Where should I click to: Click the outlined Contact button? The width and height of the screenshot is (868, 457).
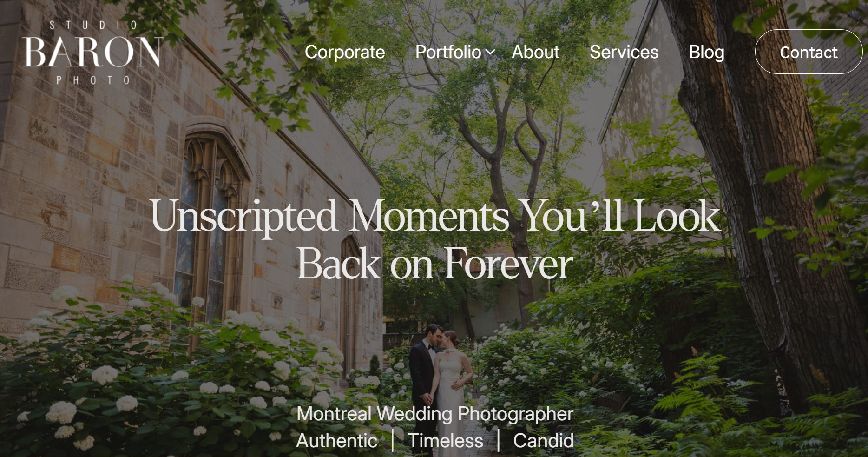coord(809,52)
